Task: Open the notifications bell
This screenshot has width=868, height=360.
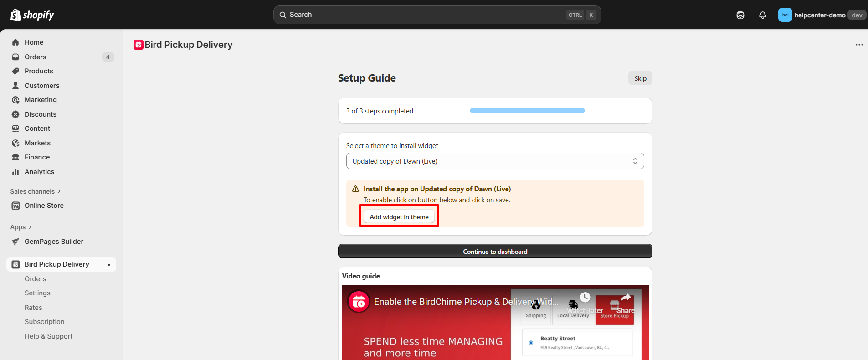Action: pos(762,15)
